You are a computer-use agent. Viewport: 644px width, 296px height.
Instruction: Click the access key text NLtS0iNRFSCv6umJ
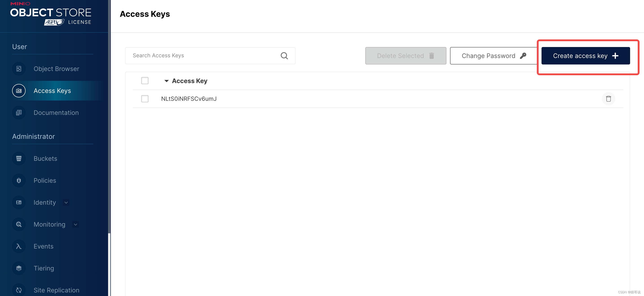coord(189,99)
